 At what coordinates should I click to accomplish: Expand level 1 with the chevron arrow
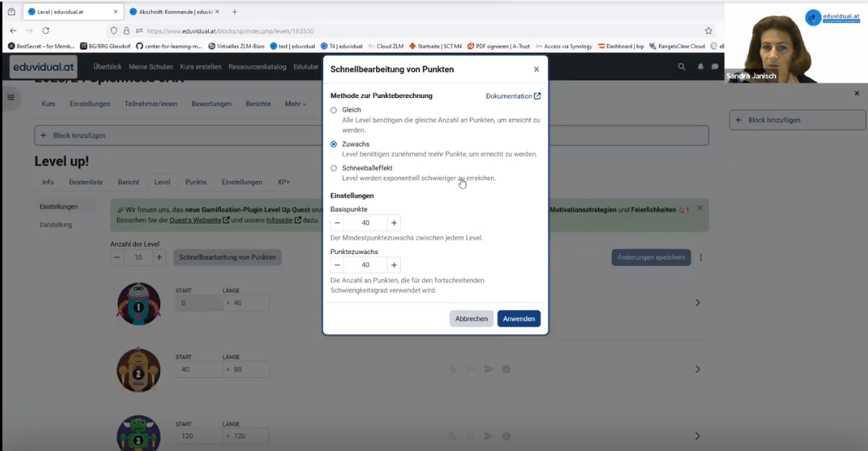click(697, 302)
